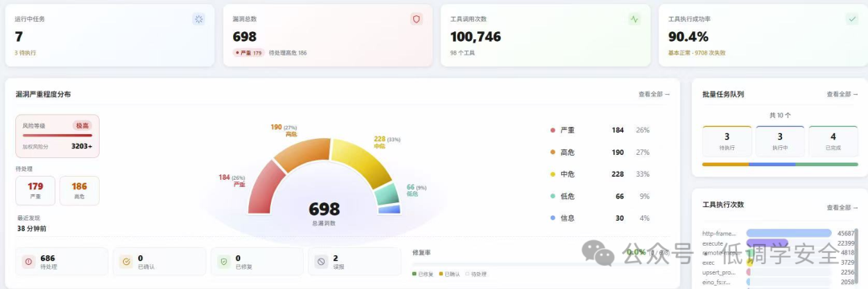Click the red alert icon beside 686 待处理
The height and width of the screenshot is (289, 868).
[29, 262]
